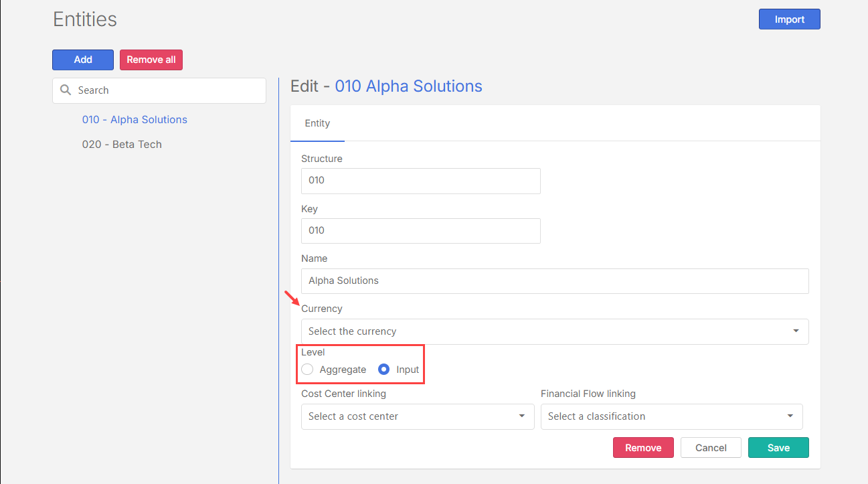The height and width of the screenshot is (484, 868).
Task: Click the Name field with Alpha Solutions
Action: [x=554, y=280]
